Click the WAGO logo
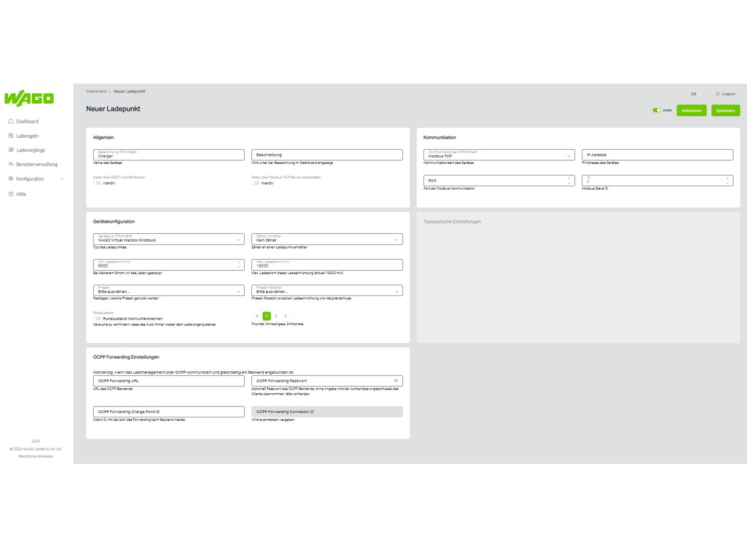The width and height of the screenshot is (747, 560). (29, 98)
